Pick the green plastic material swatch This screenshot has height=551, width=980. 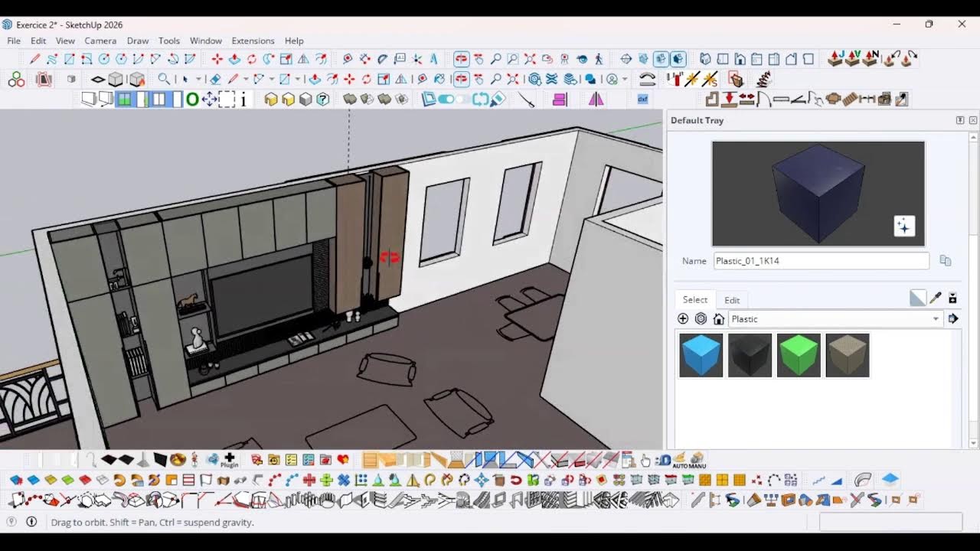(799, 355)
